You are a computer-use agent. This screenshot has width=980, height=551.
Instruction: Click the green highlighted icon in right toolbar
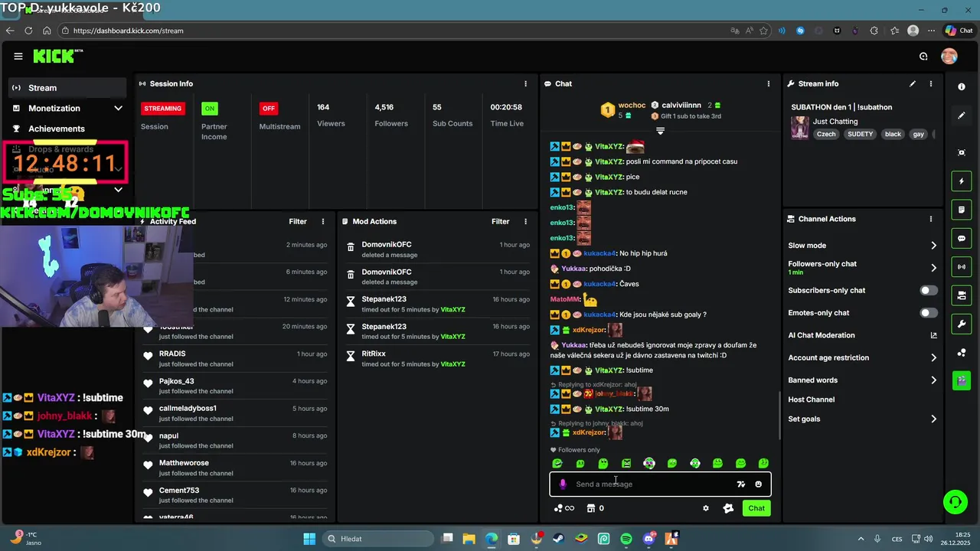pyautogui.click(x=962, y=380)
